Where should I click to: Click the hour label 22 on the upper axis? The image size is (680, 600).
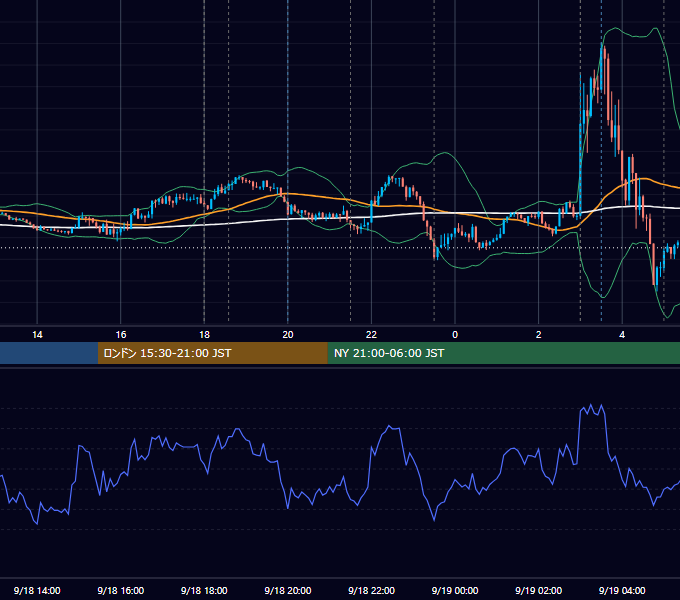click(x=371, y=335)
